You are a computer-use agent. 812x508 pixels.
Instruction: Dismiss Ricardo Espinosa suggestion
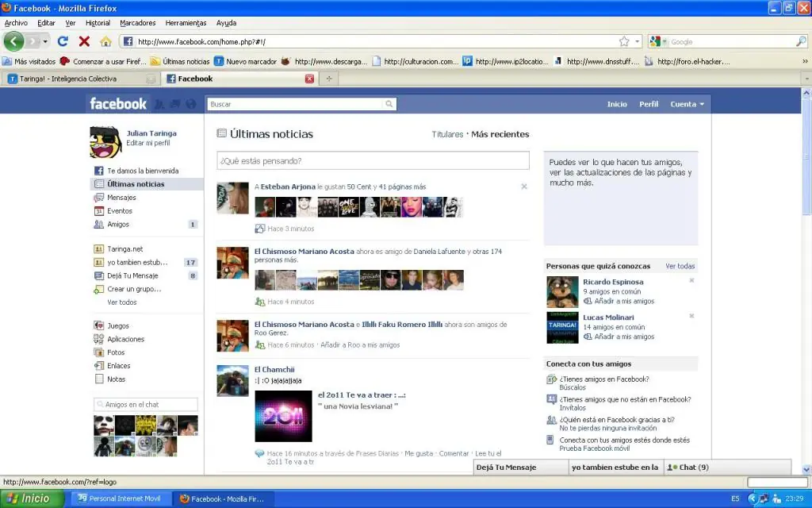pyautogui.click(x=691, y=280)
